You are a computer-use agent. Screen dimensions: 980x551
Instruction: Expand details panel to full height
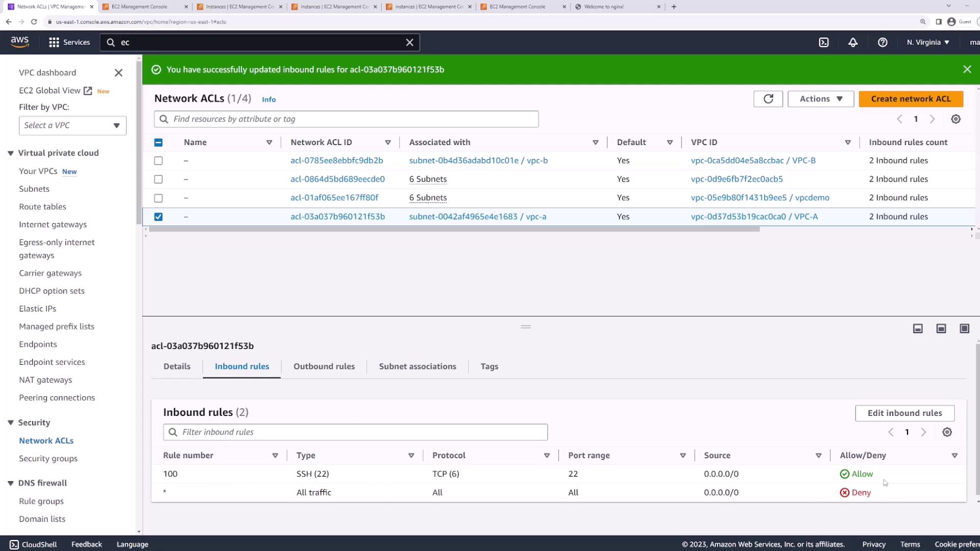coord(964,329)
